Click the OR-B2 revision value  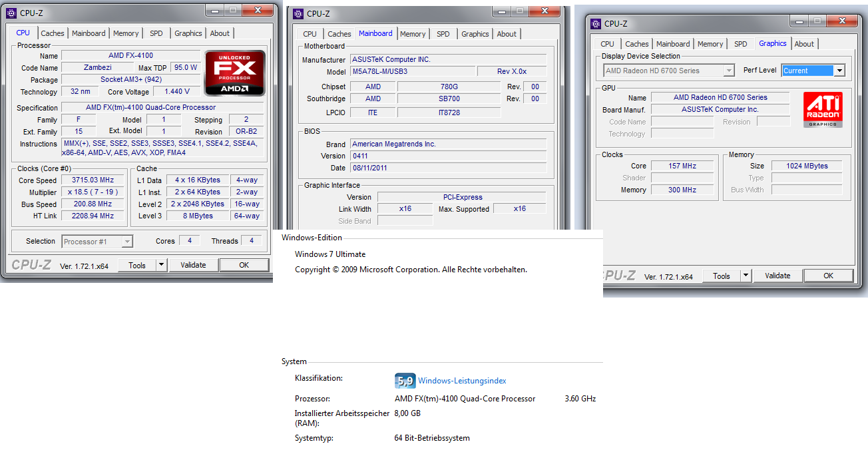[x=246, y=131]
